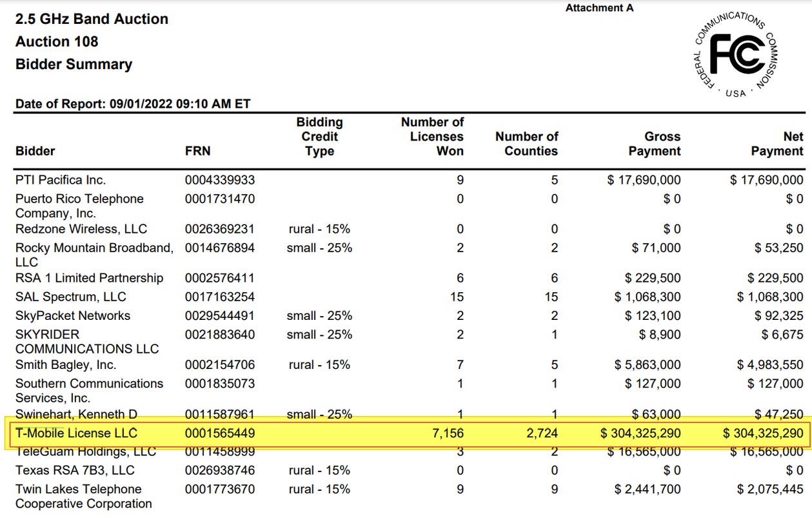Select the "Bidding Credit Type" column header
812x516 pixels.
pos(319,137)
